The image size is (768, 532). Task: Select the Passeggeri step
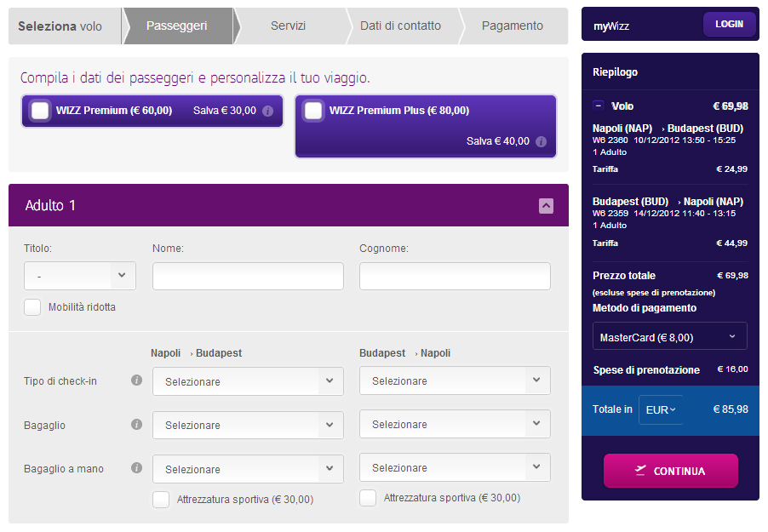(x=177, y=26)
